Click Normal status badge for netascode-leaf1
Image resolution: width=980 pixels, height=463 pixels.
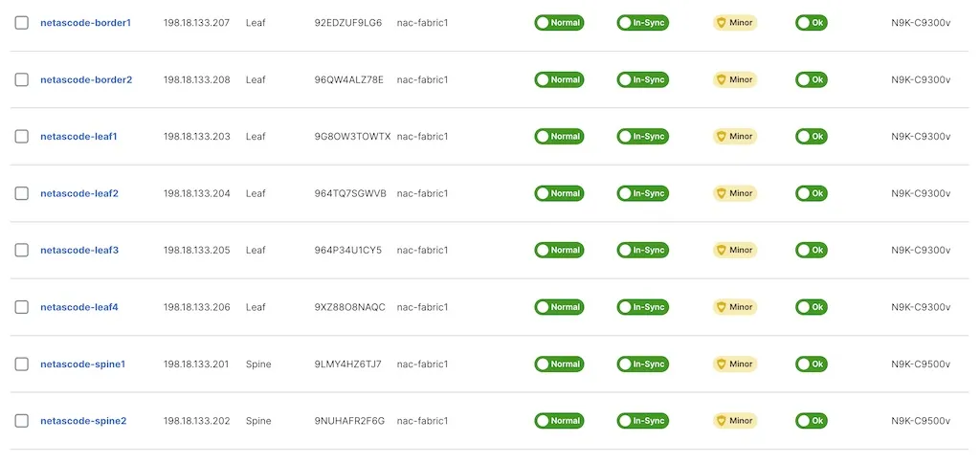pyautogui.click(x=559, y=137)
